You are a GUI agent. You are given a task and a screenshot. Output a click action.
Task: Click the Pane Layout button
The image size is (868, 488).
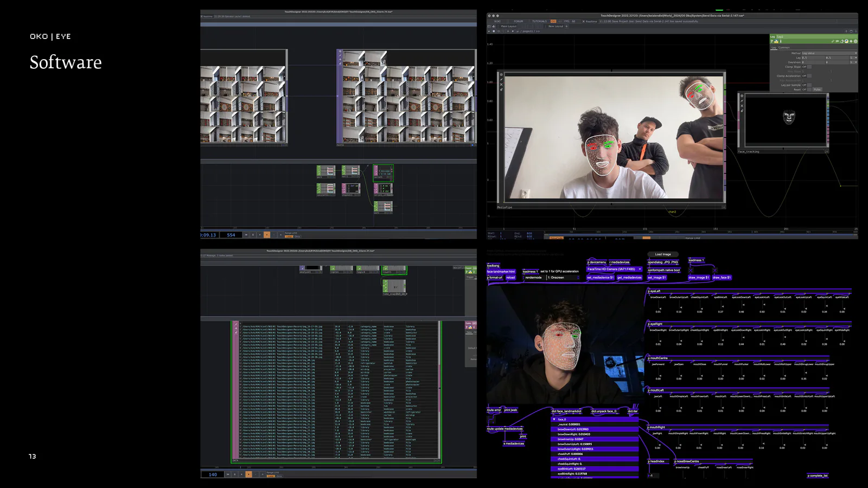[509, 26]
